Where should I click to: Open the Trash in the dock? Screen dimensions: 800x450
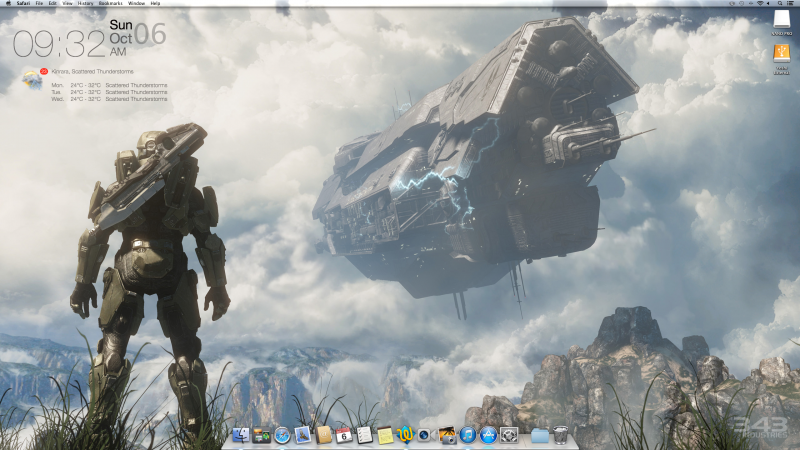(561, 435)
